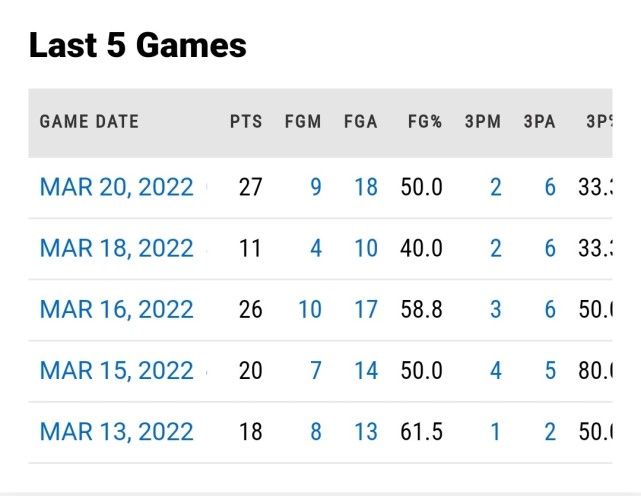
Task: Sort by the GAME DATE column header
Action: pyautogui.click(x=89, y=122)
